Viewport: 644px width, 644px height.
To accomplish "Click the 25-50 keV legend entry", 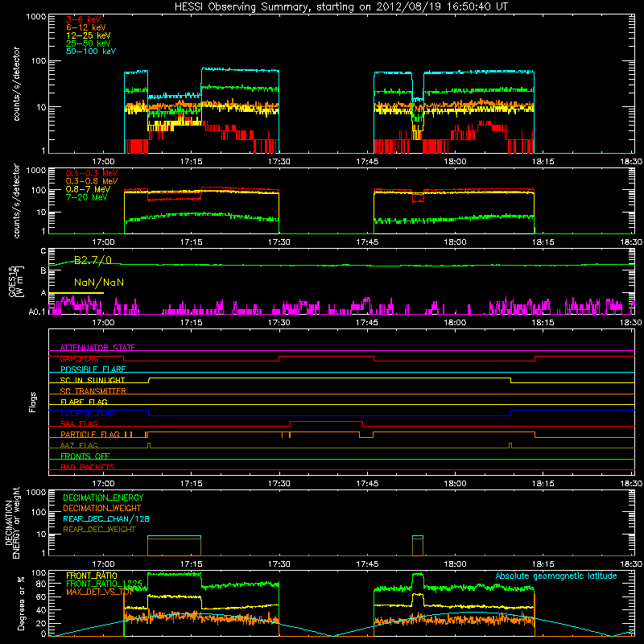I will 89,43.
